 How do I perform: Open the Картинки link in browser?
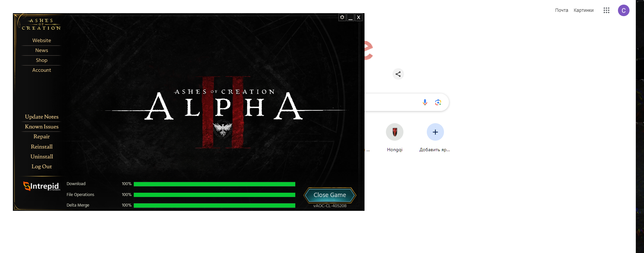pyautogui.click(x=583, y=10)
